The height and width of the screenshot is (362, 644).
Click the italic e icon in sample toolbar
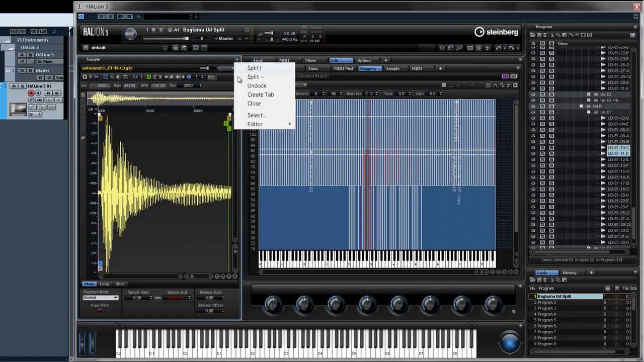tap(154, 77)
